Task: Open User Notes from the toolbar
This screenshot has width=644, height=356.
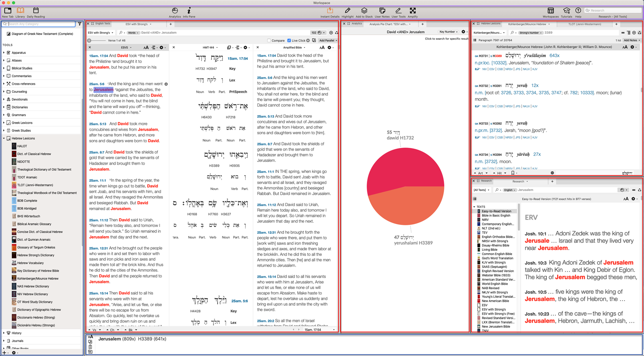Action: point(382,12)
